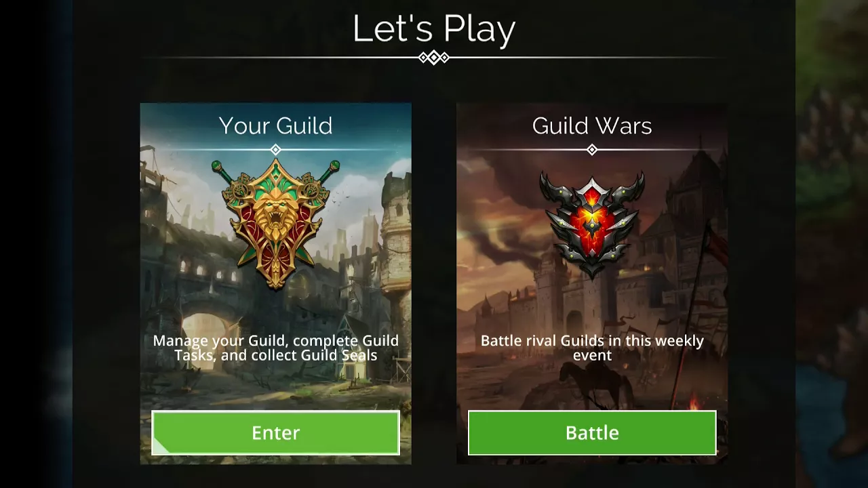This screenshot has height=488, width=868.
Task: Select the Manage your Guild description text
Action: (x=275, y=348)
